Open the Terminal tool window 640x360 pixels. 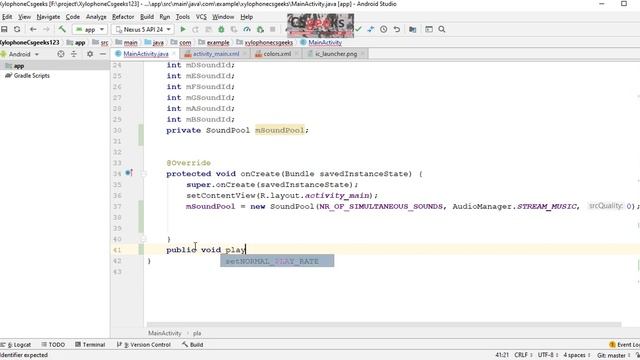pos(90,345)
